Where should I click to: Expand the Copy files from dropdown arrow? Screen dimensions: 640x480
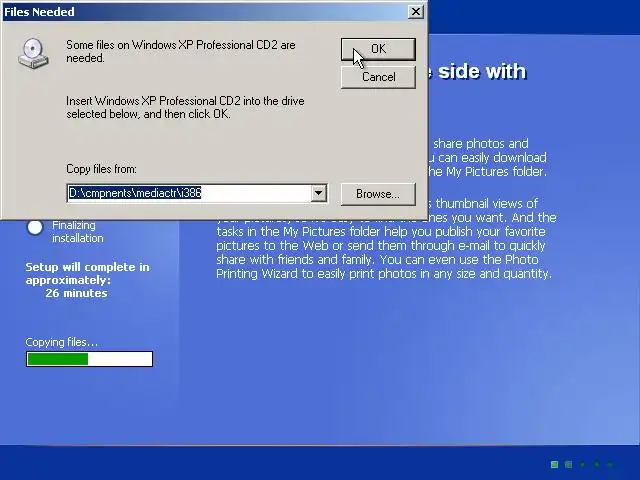click(319, 193)
